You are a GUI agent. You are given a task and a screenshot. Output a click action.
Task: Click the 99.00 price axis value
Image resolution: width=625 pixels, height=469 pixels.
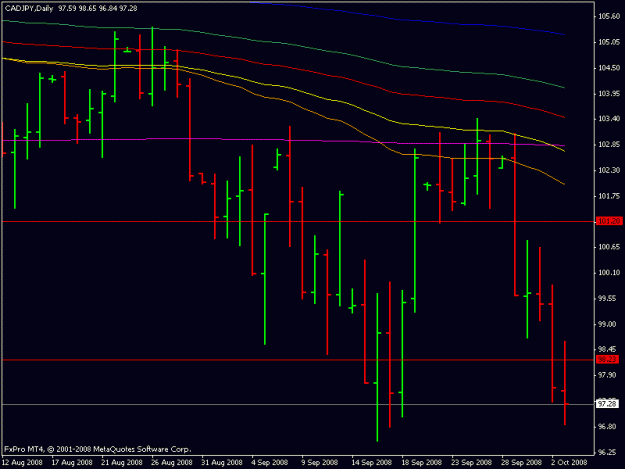point(609,324)
